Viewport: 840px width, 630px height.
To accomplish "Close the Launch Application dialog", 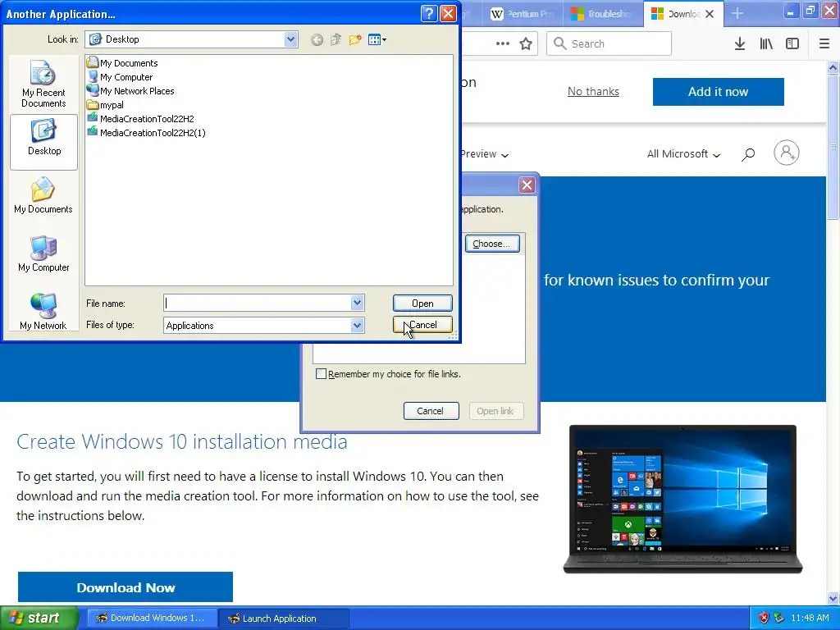I will 527,185.
